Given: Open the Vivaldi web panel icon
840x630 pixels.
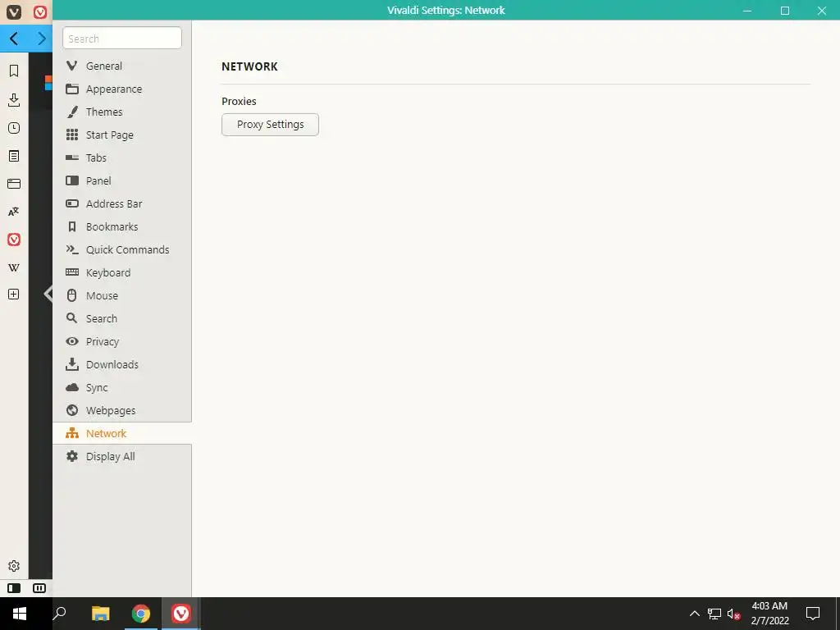Looking at the screenshot, I should 14,240.
